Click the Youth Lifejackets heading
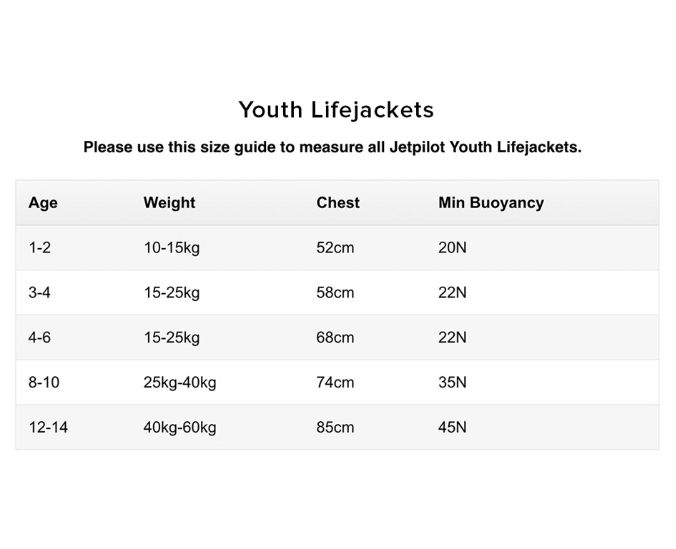 [x=336, y=110]
